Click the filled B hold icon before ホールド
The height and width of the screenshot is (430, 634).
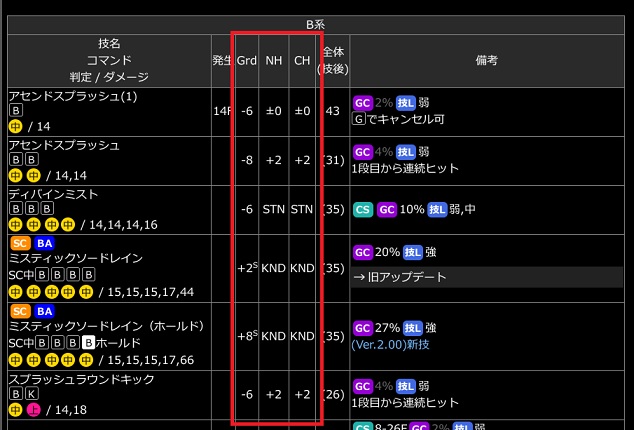click(88, 342)
